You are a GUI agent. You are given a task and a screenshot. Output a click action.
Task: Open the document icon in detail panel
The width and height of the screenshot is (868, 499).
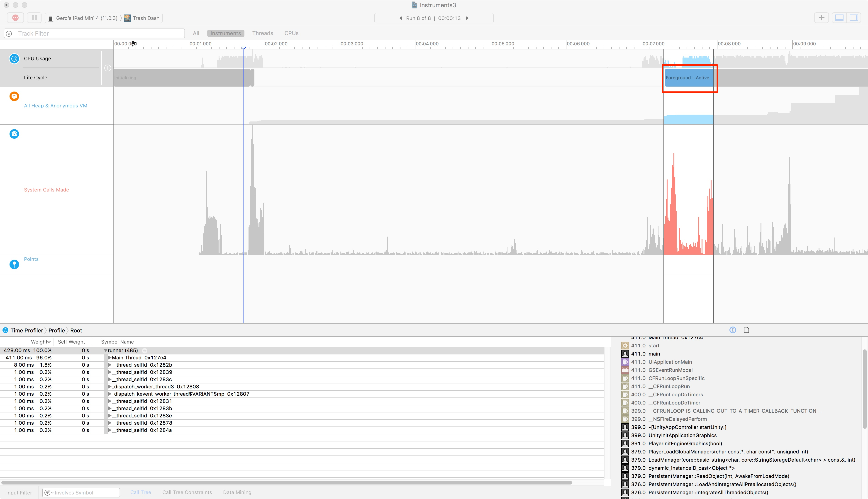click(x=747, y=330)
